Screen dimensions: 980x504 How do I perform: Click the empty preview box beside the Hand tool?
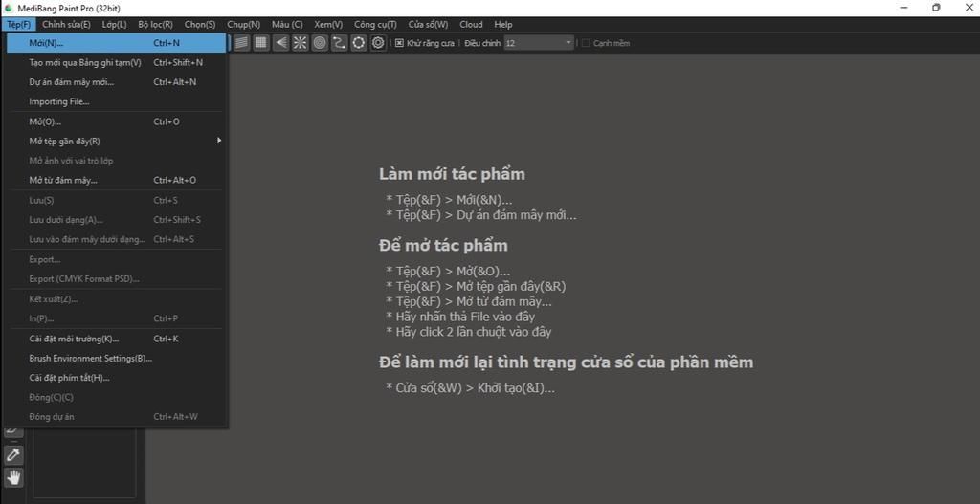pyautogui.click(x=84, y=464)
